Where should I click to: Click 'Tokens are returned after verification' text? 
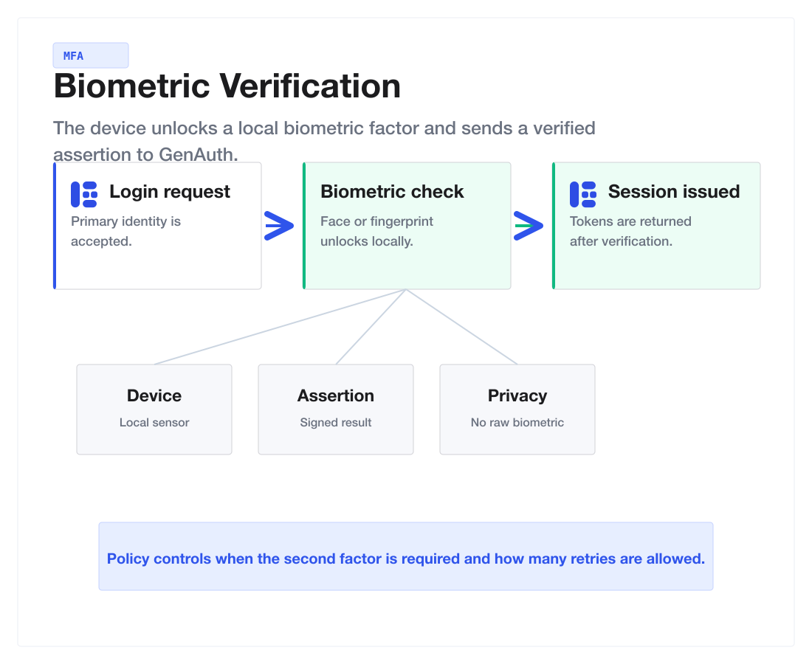coord(630,232)
